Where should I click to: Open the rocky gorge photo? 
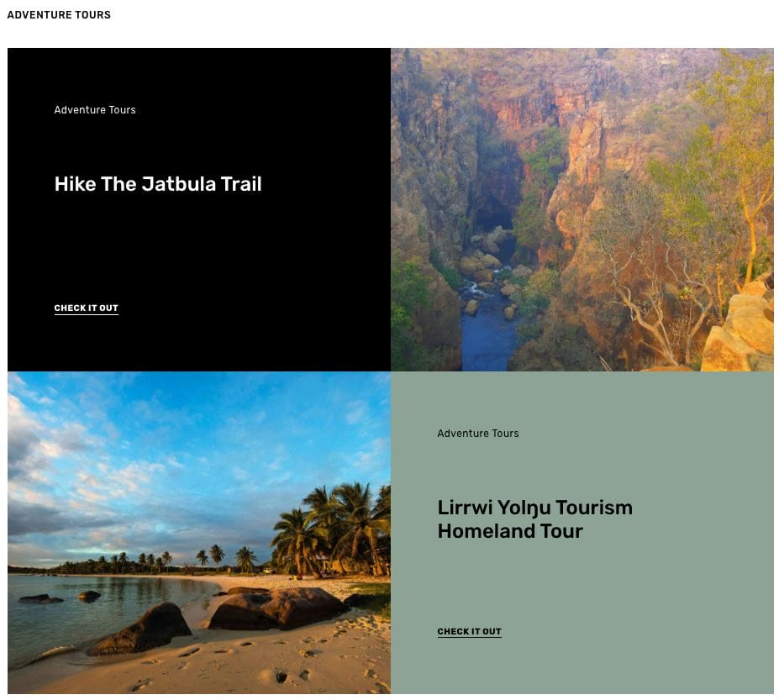pyautogui.click(x=582, y=209)
